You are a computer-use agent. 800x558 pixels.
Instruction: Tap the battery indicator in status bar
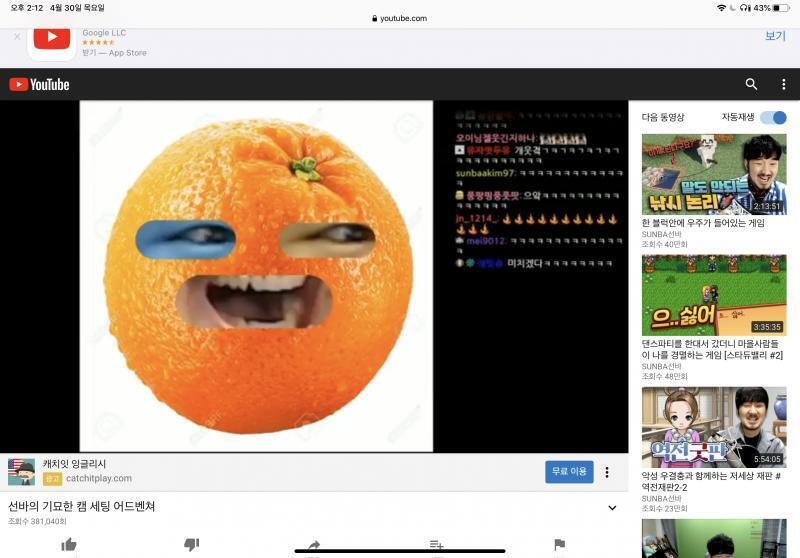[x=781, y=8]
